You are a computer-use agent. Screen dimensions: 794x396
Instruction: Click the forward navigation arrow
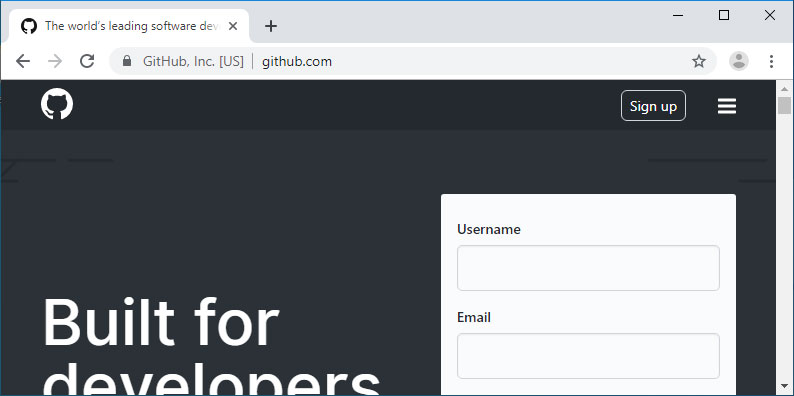(55, 61)
